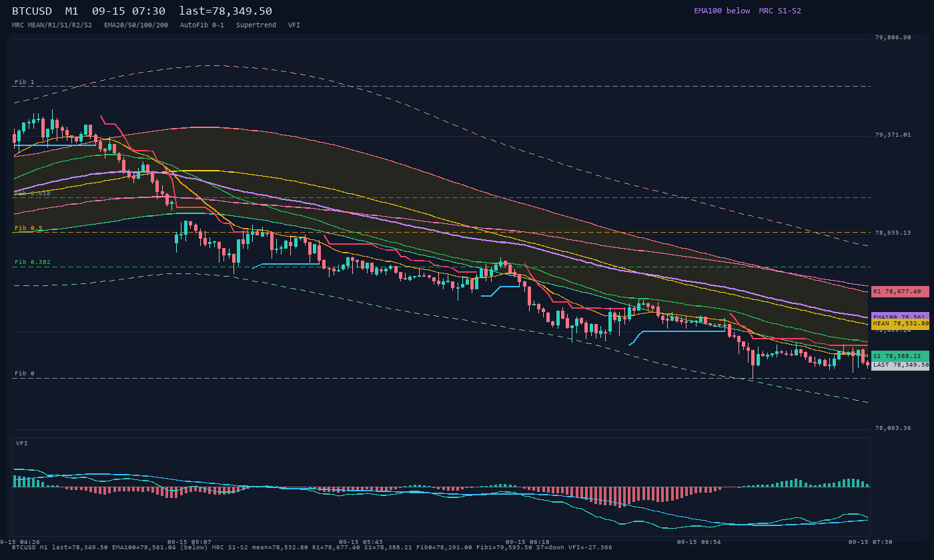Click ST=down in the bottom status line
Viewport: 934px width, 560px height.
click(x=550, y=548)
